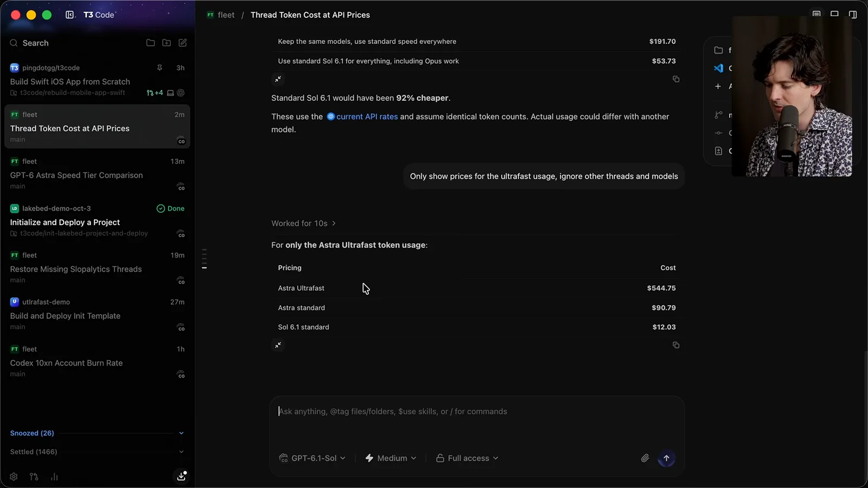Expand the 'Worked for 10s' details
The image size is (868, 488).
[x=303, y=223]
